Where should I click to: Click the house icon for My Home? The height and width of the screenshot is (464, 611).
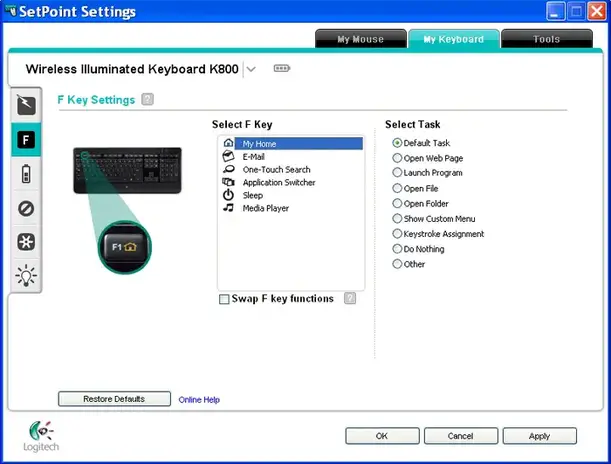(x=228, y=143)
